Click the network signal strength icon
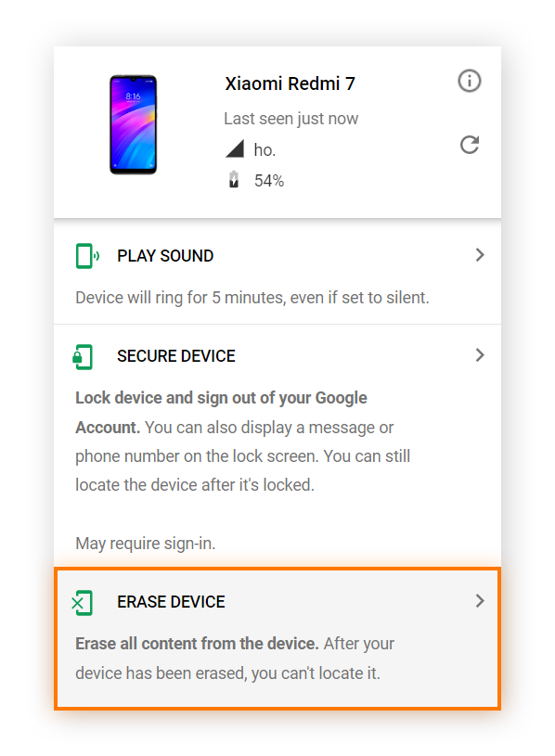Image resolution: width=555 pixels, height=756 pixels. coord(235,148)
